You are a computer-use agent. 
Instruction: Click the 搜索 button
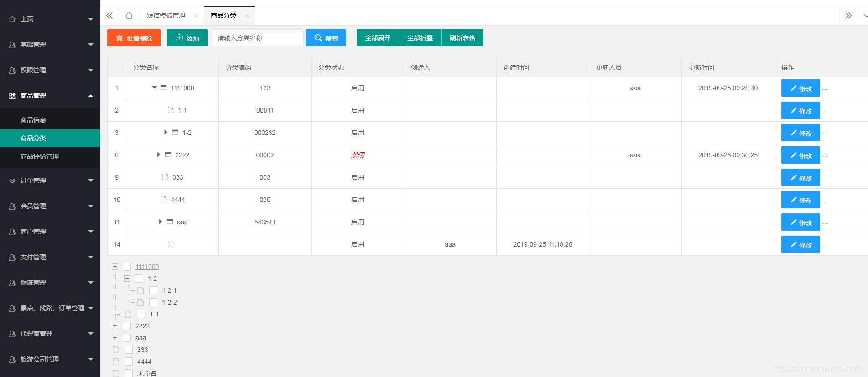click(326, 38)
